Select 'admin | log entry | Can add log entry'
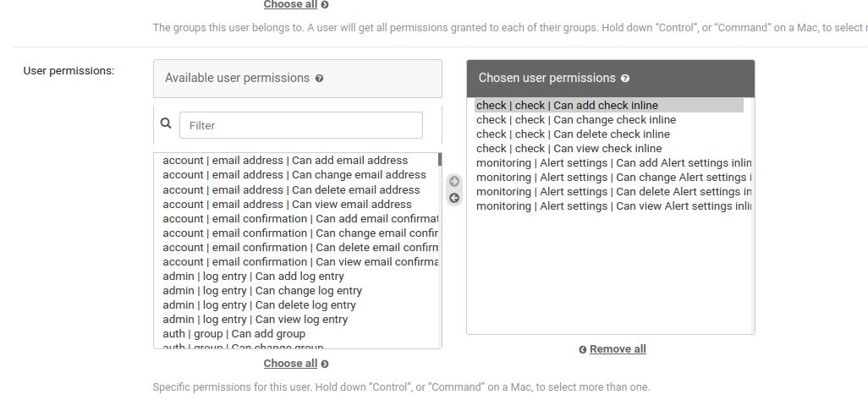The height and width of the screenshot is (400, 868). pos(253,277)
